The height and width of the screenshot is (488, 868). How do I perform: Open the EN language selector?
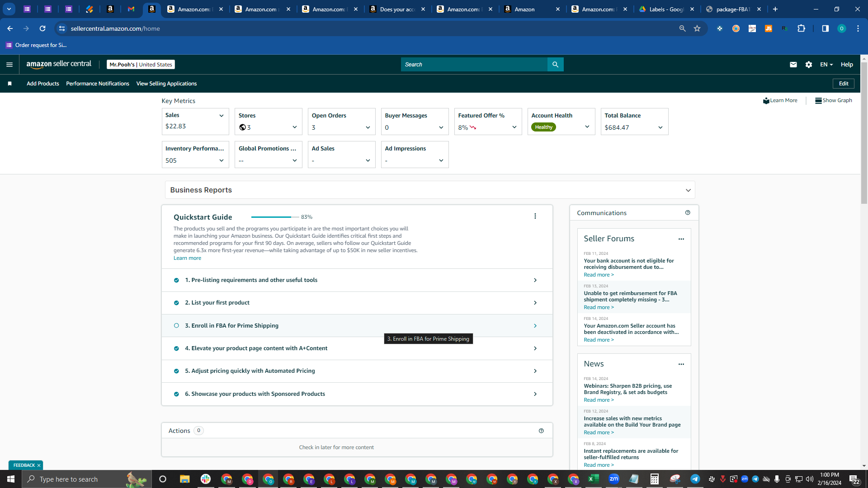click(826, 65)
